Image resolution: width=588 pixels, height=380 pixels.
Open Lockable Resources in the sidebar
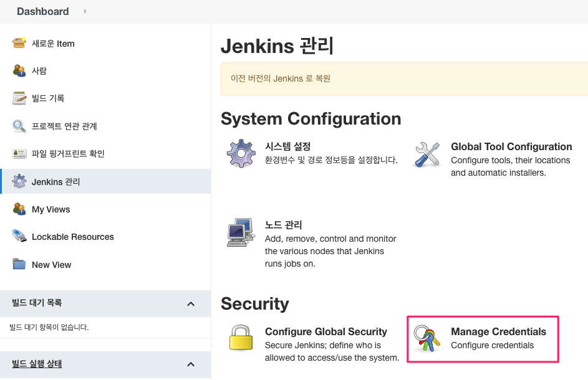73,237
